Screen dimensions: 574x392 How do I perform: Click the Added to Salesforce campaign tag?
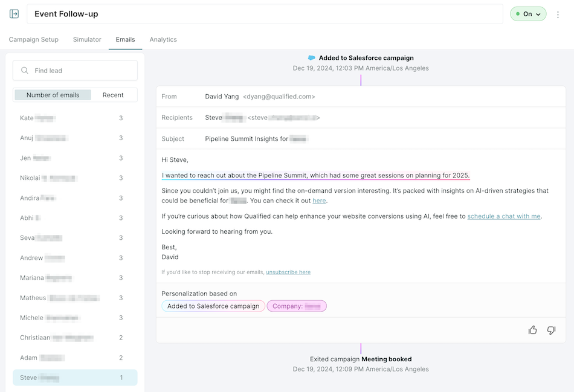click(213, 306)
